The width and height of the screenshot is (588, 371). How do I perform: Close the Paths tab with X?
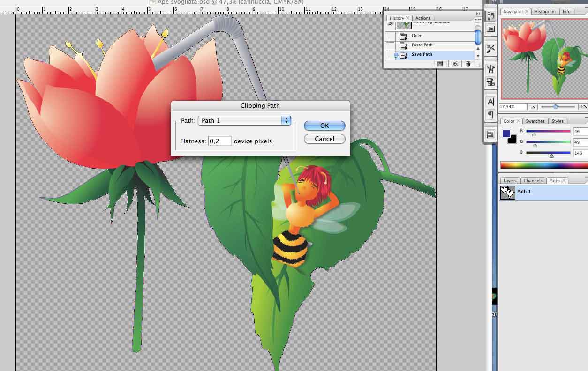pyautogui.click(x=564, y=180)
